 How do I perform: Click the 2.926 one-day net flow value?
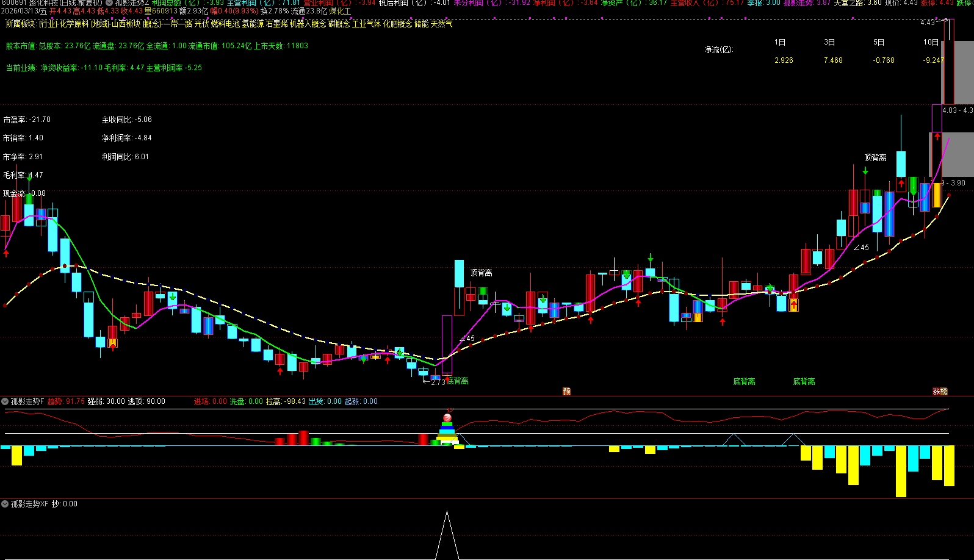click(784, 60)
